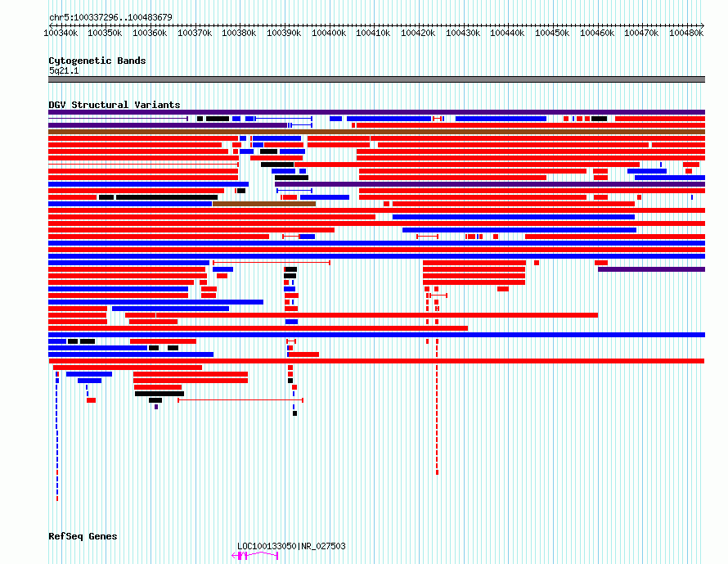Select the thin red capped variant line from 100370k to 100395k
The width and height of the screenshot is (728, 564).
tap(240, 400)
